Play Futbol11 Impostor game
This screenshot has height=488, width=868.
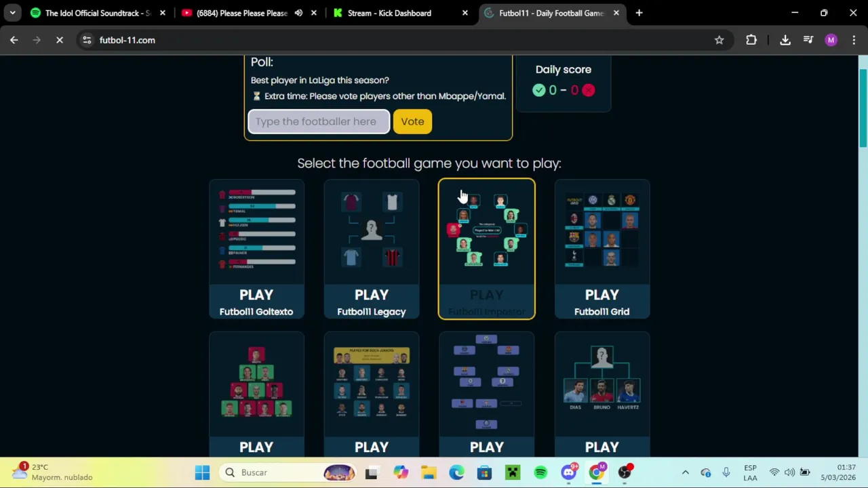point(487,302)
